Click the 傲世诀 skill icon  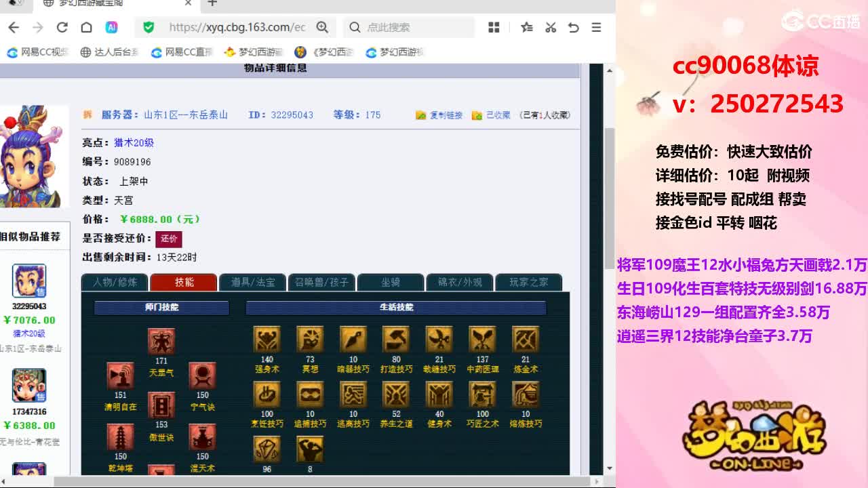point(161,405)
